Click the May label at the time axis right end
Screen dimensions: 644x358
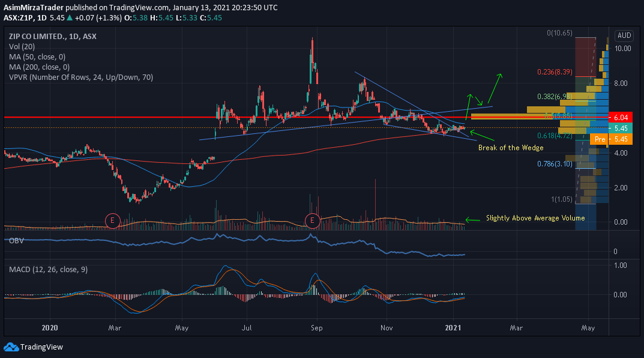[588, 328]
